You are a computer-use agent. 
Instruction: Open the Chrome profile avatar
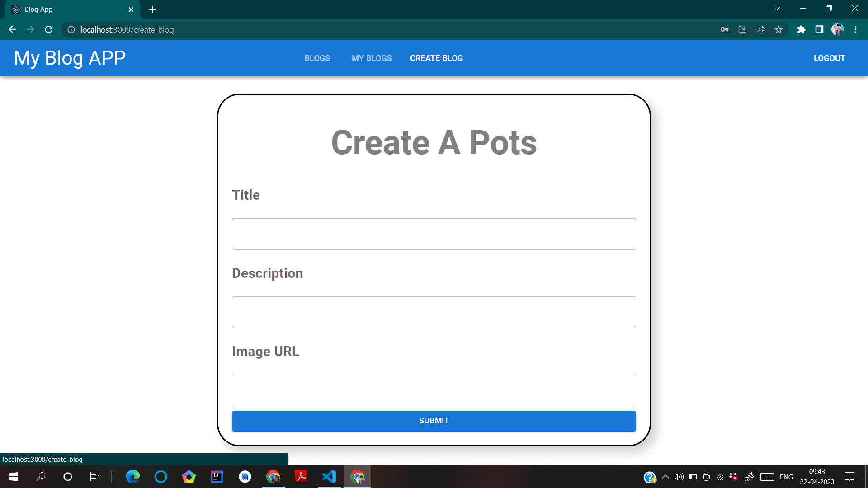click(x=838, y=30)
